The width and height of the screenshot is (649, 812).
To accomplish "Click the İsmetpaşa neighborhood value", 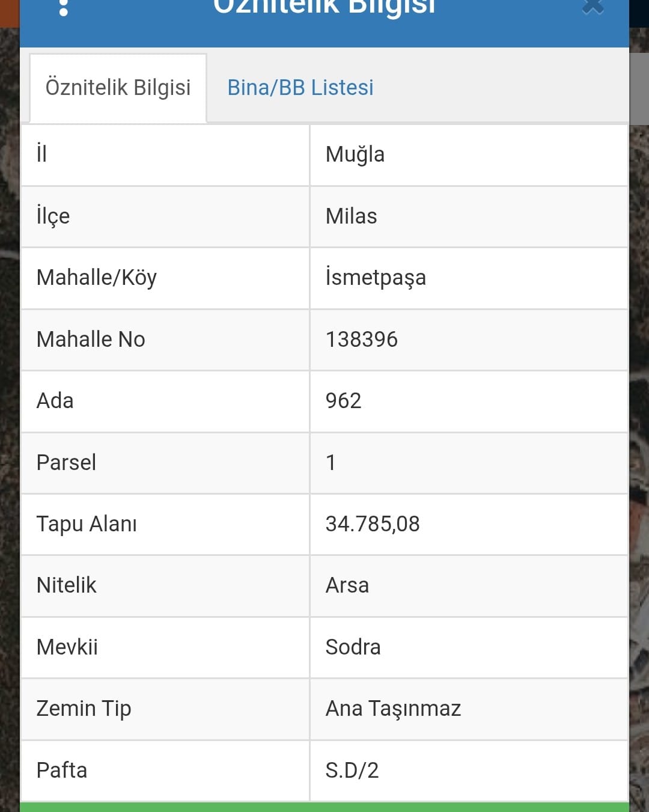I will point(376,278).
